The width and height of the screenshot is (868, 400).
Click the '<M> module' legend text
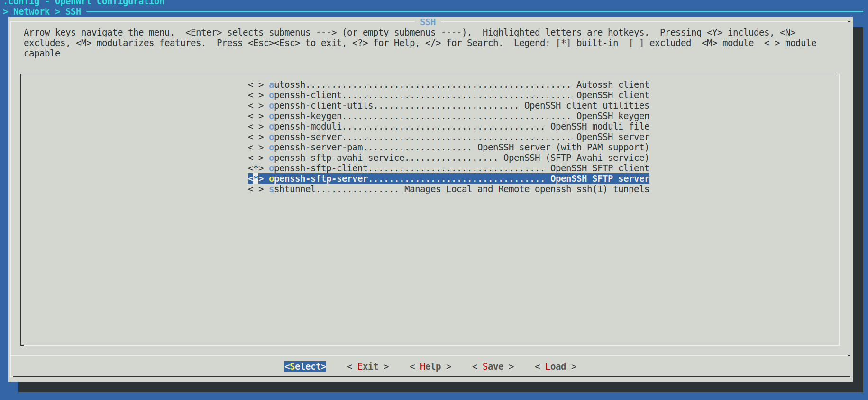[728, 43]
